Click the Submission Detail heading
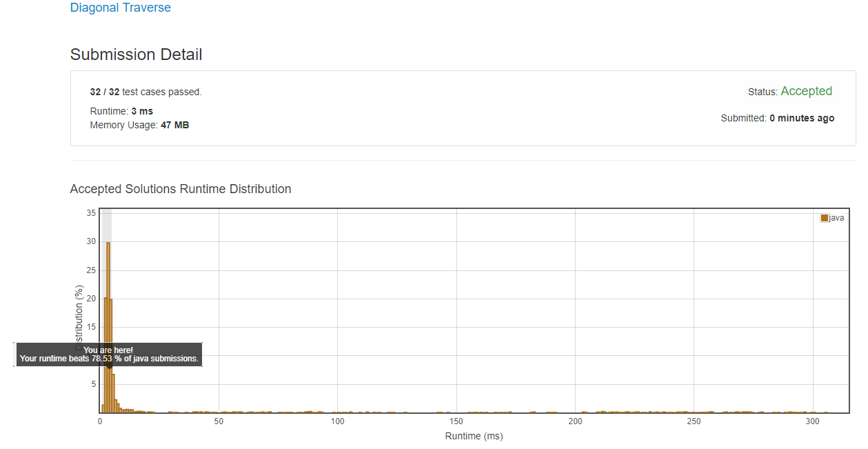This screenshot has height=449, width=868. click(x=137, y=54)
